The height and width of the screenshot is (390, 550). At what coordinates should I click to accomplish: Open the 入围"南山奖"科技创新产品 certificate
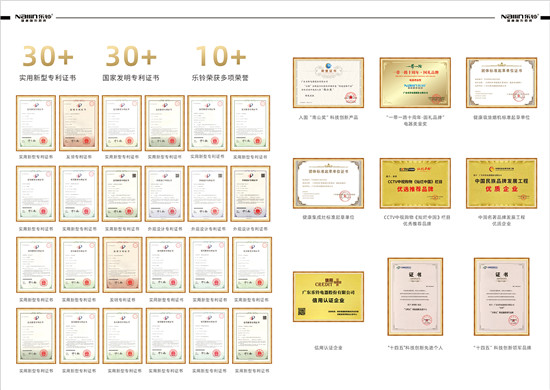[328, 83]
